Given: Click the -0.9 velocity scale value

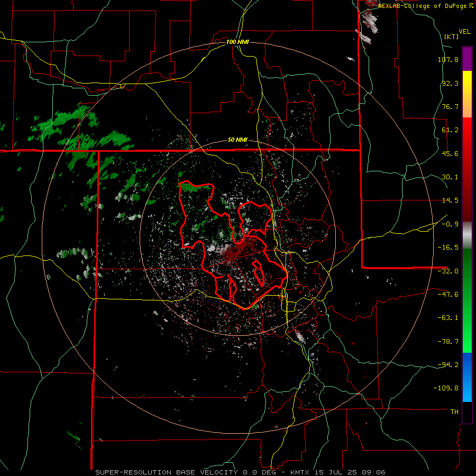Looking at the screenshot, I should coord(450,224).
